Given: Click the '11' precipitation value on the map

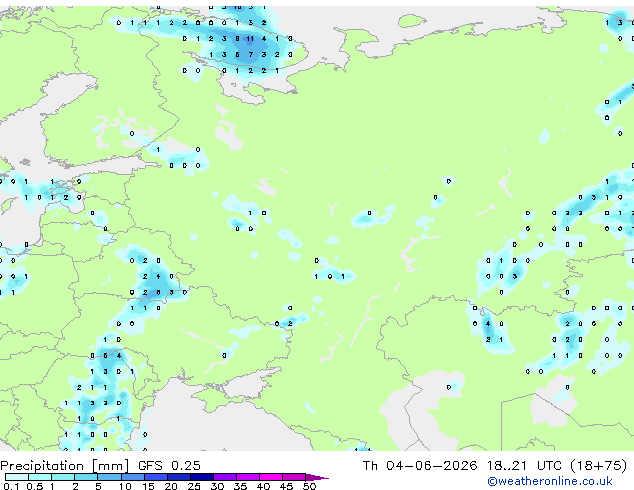Looking at the screenshot, I should 250,39.
